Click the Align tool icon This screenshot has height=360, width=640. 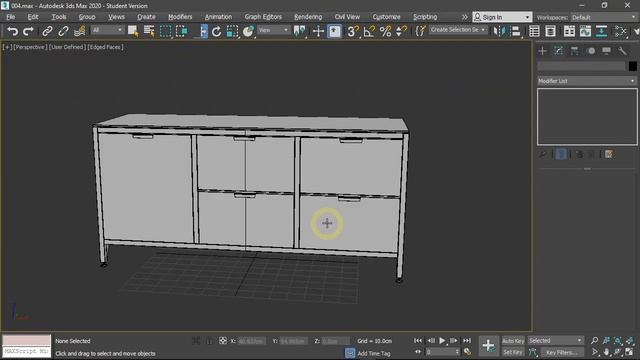(516, 31)
